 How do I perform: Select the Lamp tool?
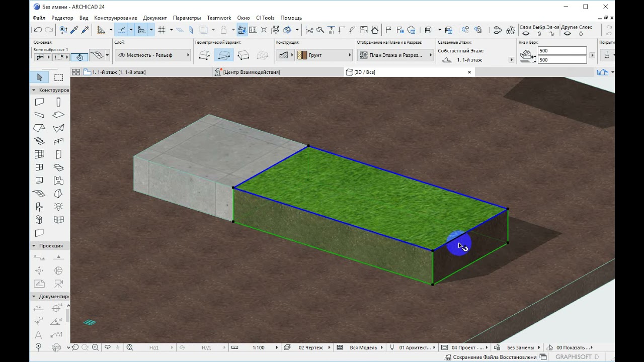tap(59, 207)
